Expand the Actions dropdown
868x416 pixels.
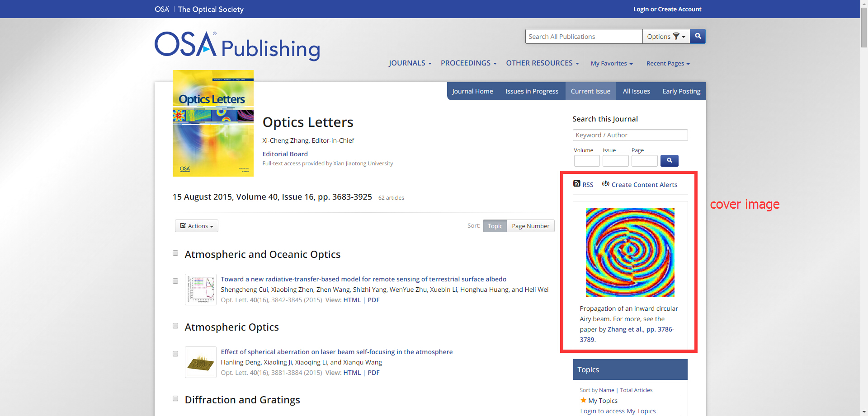(x=197, y=226)
